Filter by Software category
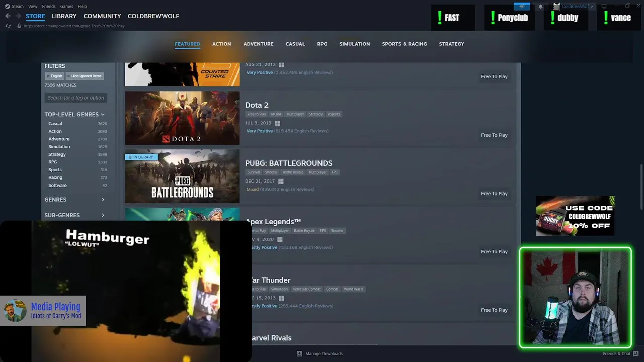The width and height of the screenshot is (644, 362). (x=57, y=185)
